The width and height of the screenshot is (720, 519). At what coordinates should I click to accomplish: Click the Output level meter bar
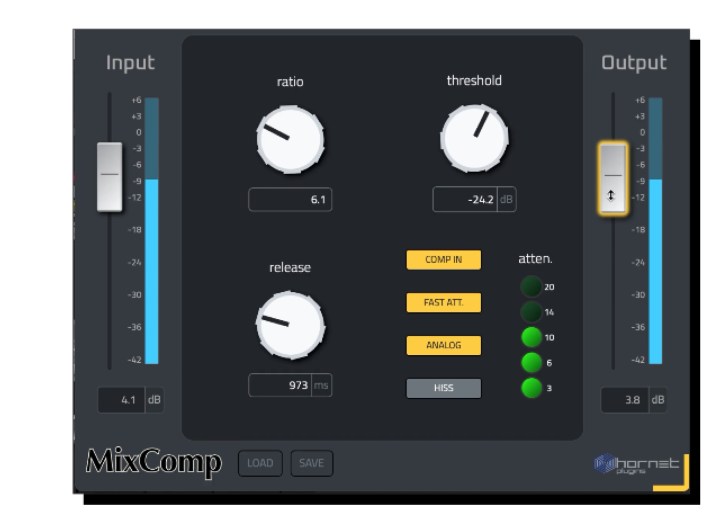[x=656, y=231]
